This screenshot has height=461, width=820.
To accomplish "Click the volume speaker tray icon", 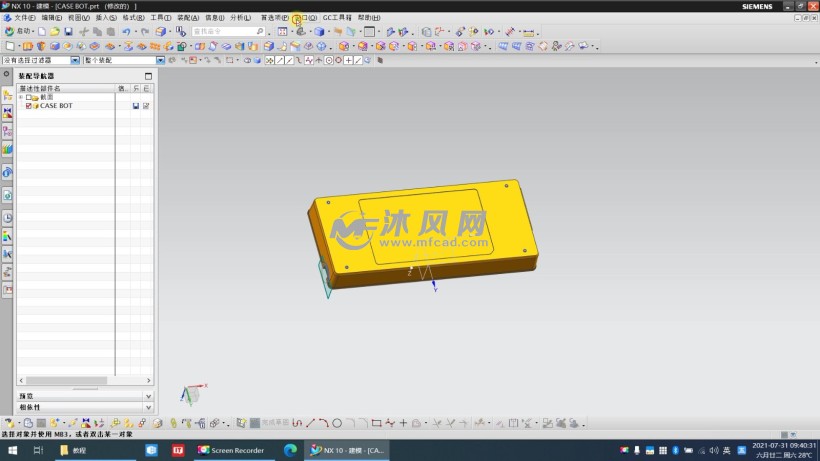I will point(714,450).
